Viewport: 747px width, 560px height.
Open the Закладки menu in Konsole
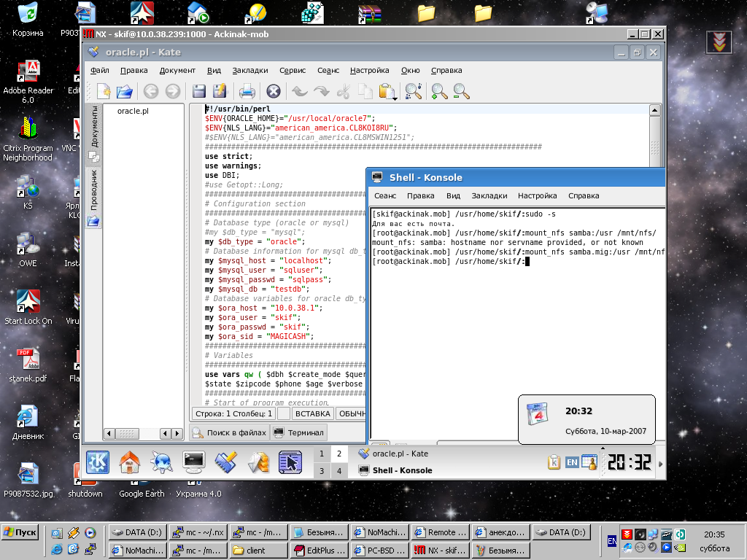point(489,195)
